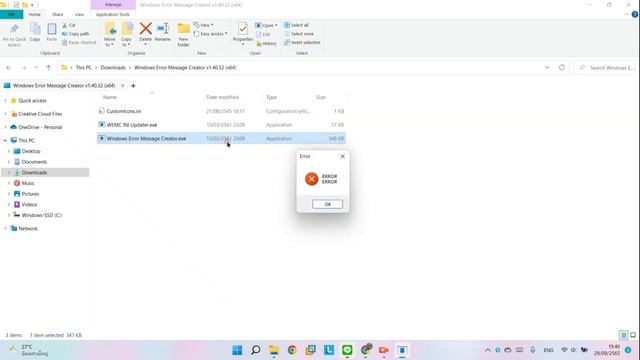Open Videos folder in sidebar
The image size is (640, 360).
pyautogui.click(x=29, y=204)
